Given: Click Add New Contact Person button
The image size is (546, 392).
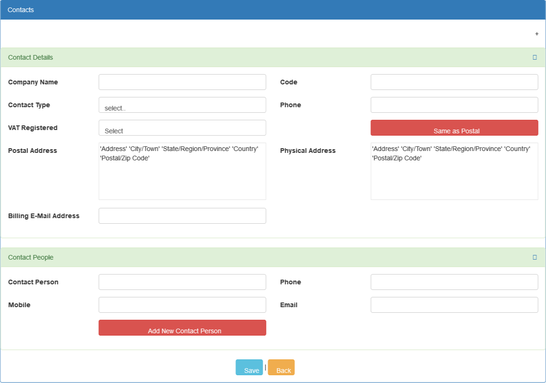Looking at the screenshot, I should [182, 328].
